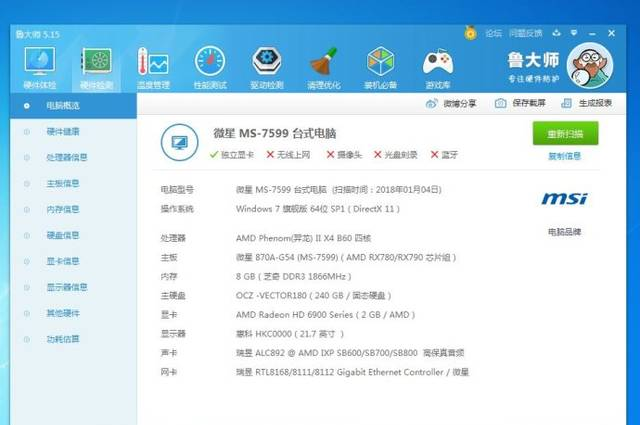Viewport: 640px width, 425px height.
Task: Click the 保存截屏 label
Action: pyautogui.click(x=529, y=103)
